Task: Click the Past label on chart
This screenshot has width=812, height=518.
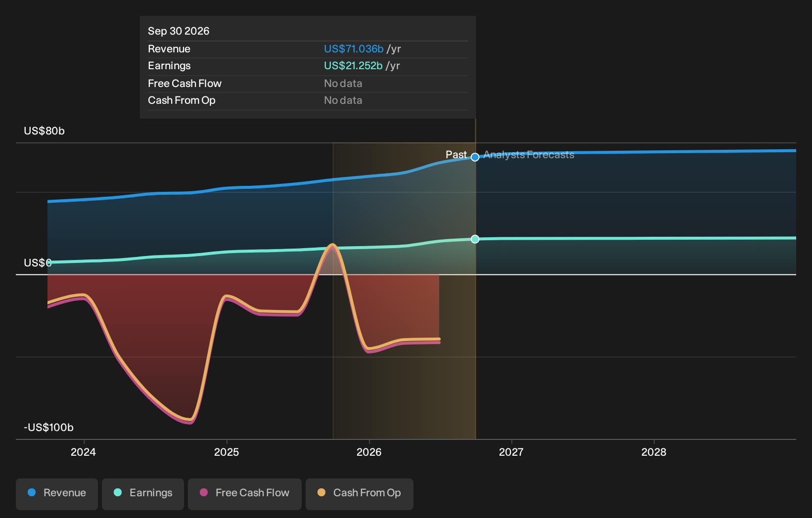Action: click(456, 155)
